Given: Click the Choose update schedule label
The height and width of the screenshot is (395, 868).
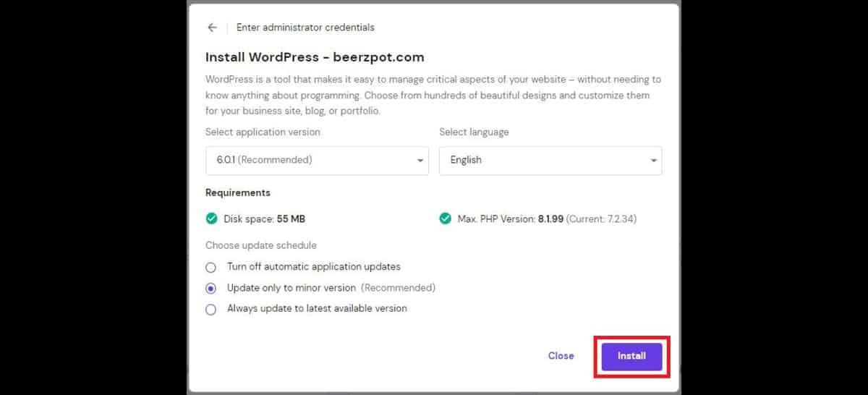Looking at the screenshot, I should click(x=260, y=245).
